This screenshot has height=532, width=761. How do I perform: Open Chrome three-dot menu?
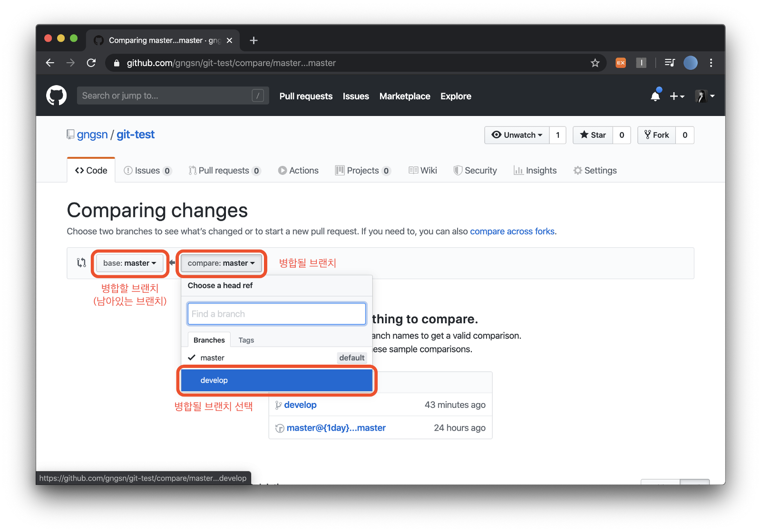[x=711, y=63]
